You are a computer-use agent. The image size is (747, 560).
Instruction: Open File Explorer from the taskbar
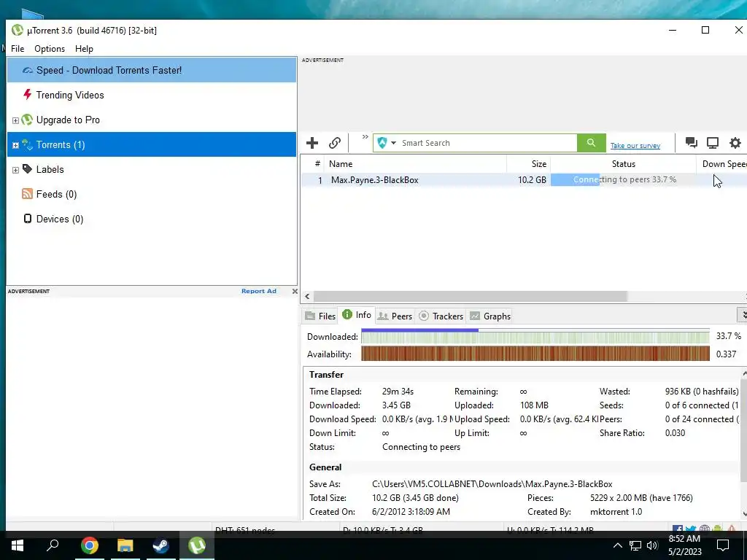[125, 545]
